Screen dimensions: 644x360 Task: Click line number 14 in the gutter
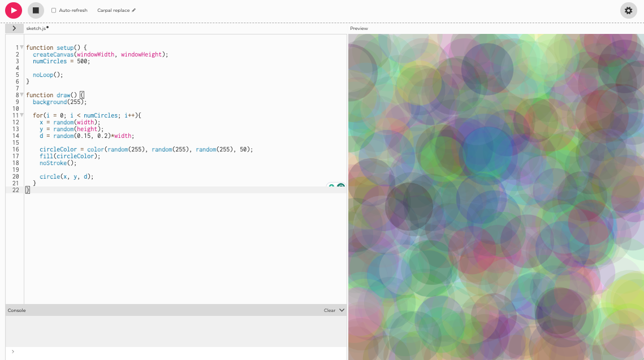pyautogui.click(x=15, y=136)
